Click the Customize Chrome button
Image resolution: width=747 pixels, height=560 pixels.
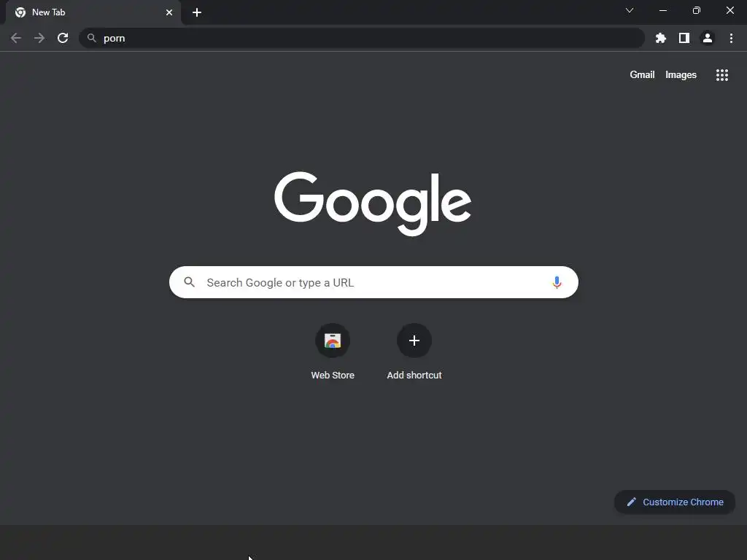[675, 502]
